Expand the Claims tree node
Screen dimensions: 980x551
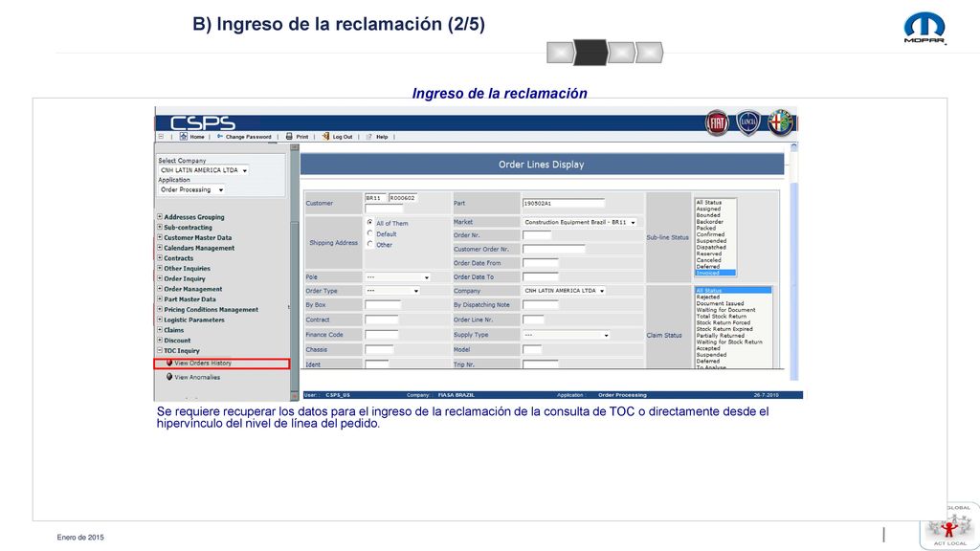[160, 329]
